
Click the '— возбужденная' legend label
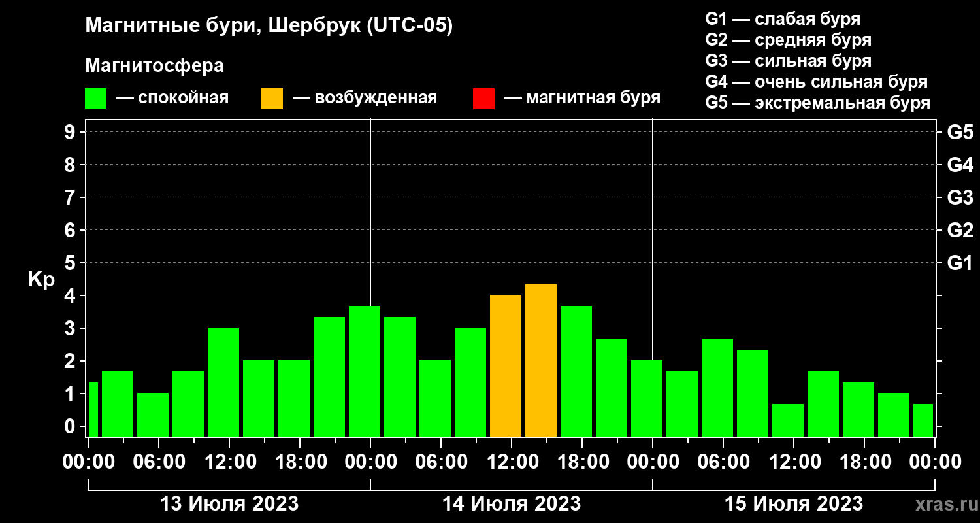click(x=365, y=98)
